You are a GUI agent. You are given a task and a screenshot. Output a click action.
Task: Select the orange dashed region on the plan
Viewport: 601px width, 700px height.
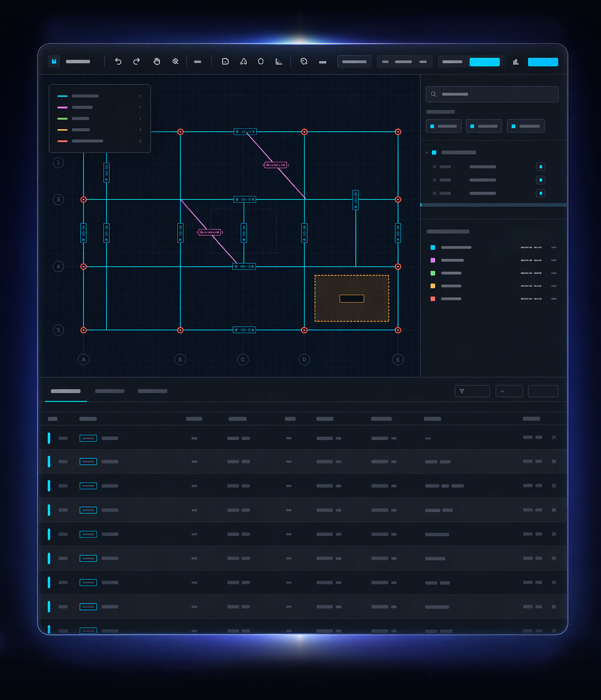(352, 298)
